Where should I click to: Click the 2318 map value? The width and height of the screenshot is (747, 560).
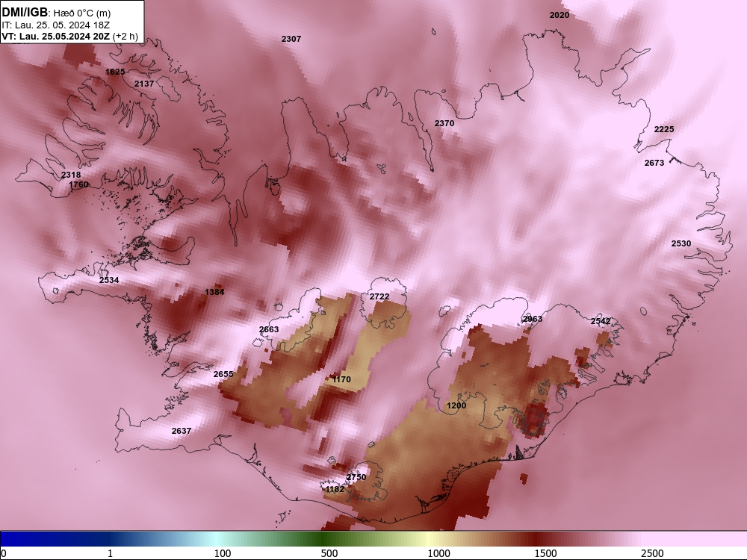(x=71, y=175)
